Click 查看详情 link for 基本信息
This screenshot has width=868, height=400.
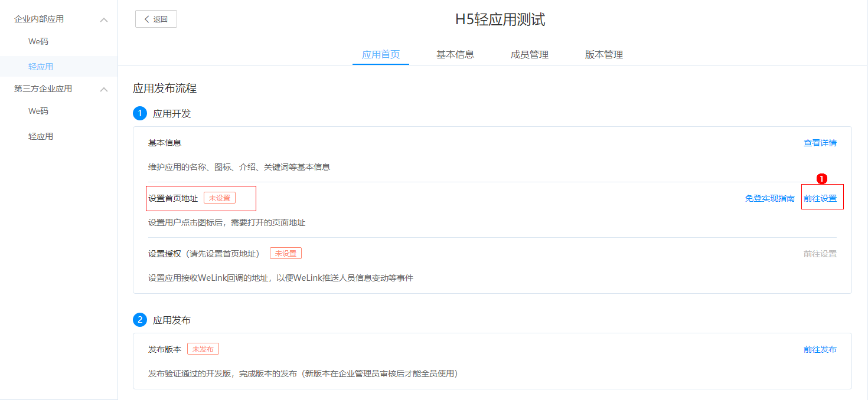pyautogui.click(x=820, y=143)
